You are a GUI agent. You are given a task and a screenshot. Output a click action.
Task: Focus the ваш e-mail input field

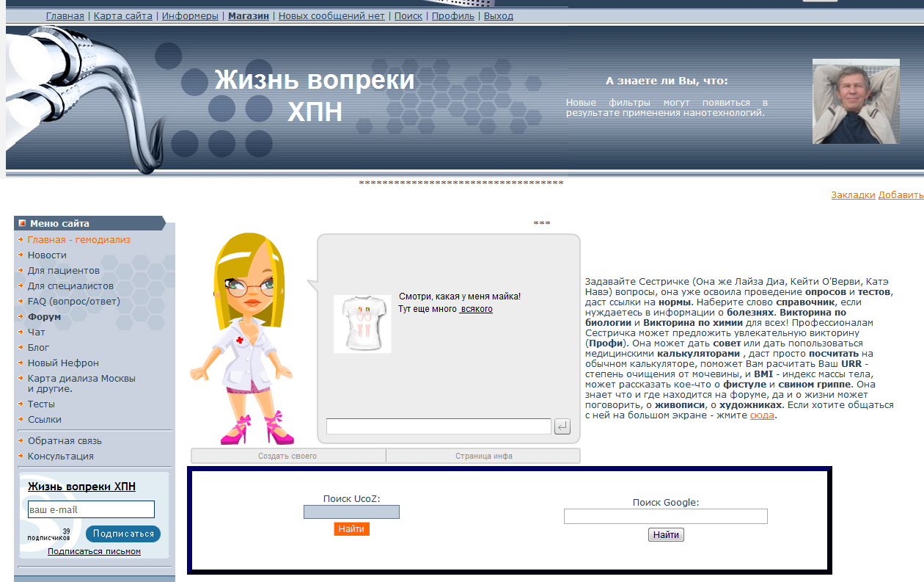point(91,509)
